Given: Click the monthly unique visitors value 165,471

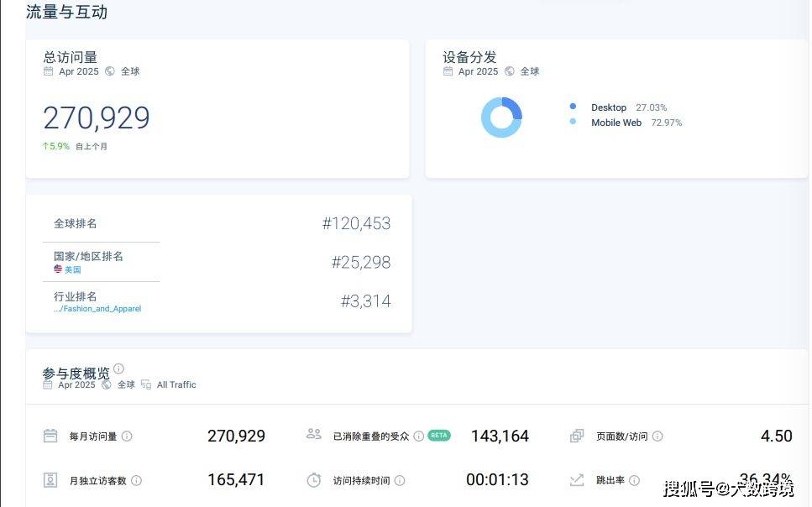Looking at the screenshot, I should point(236,480).
